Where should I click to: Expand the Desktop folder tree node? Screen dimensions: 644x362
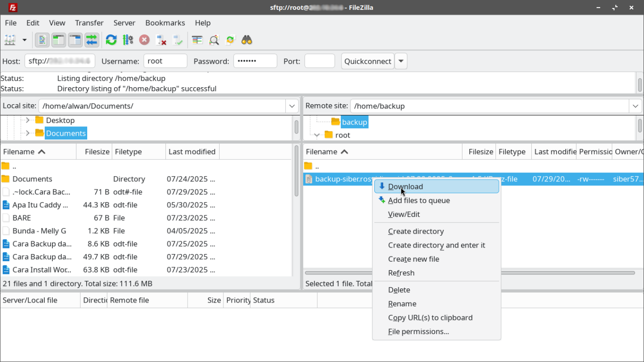[x=27, y=120]
